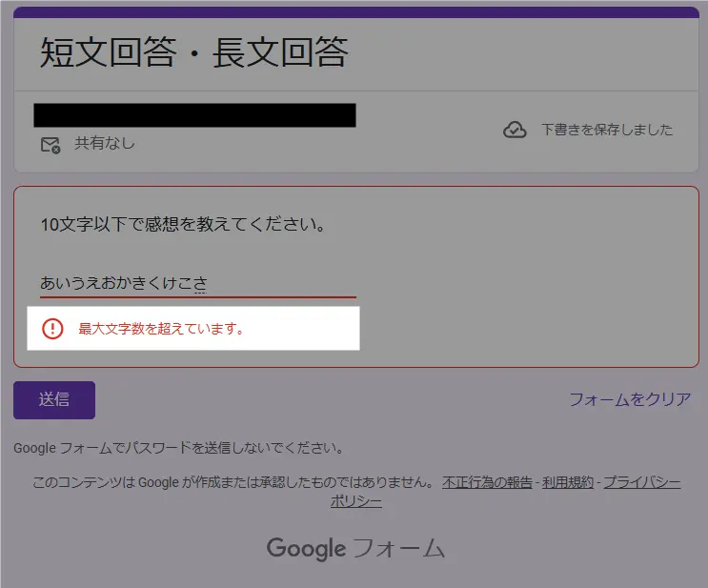Click the 送信 submit button
Viewport: 708px width, 588px height.
[54, 400]
